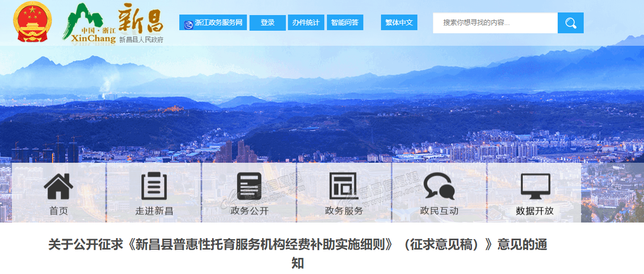Click the window layout icon above 政务服务
644x274 pixels.
tap(344, 186)
